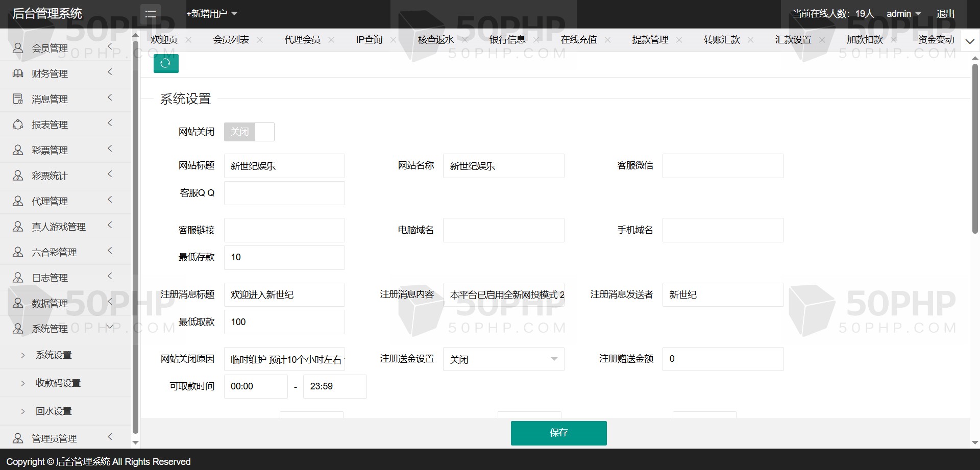Open 收款码设置 in the sidebar

click(x=58, y=383)
